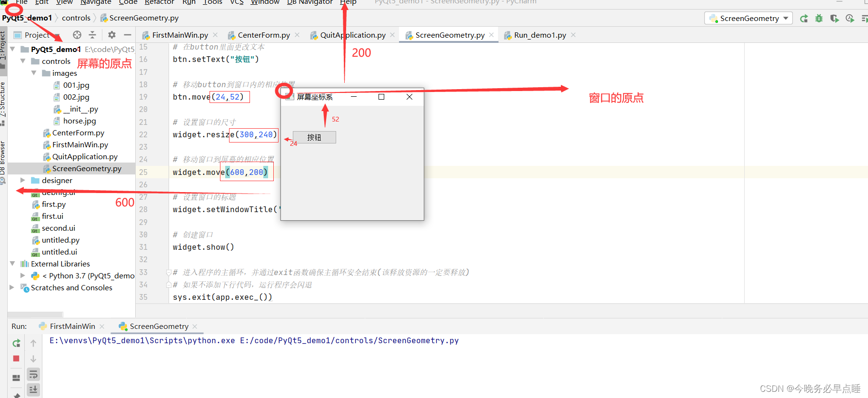The width and height of the screenshot is (868, 398).
Task: Select __init__.py in the project tree
Action: [x=80, y=109]
